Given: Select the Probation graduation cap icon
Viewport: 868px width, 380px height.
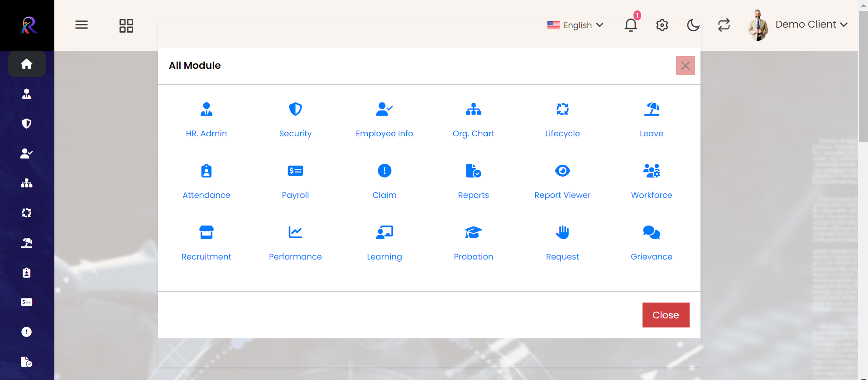Looking at the screenshot, I should tap(473, 233).
